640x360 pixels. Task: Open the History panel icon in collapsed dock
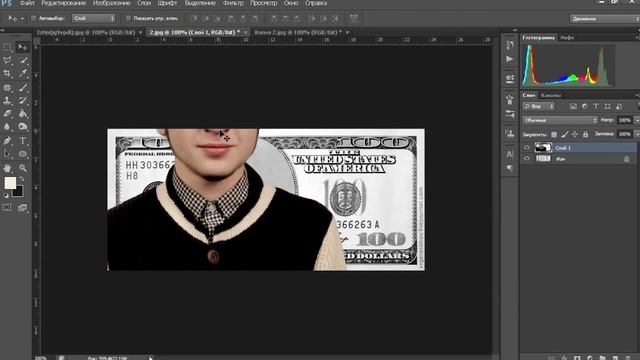(510, 45)
